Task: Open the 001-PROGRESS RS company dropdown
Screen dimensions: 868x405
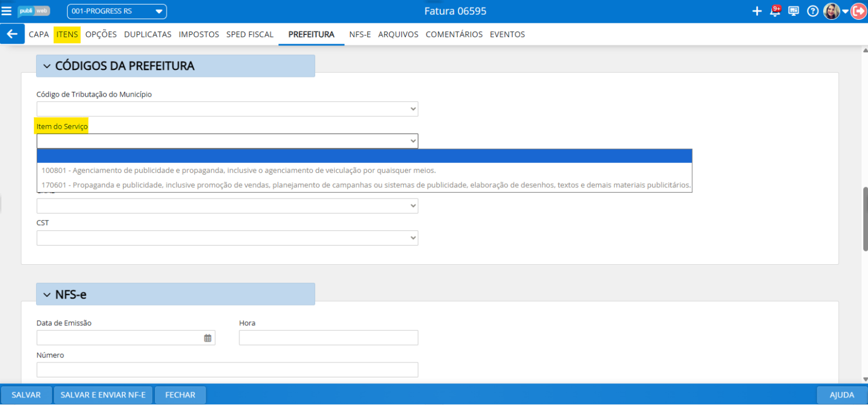Action: 117,12
